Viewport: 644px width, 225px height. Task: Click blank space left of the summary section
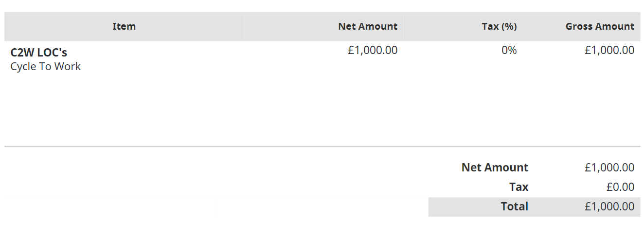click(x=214, y=185)
